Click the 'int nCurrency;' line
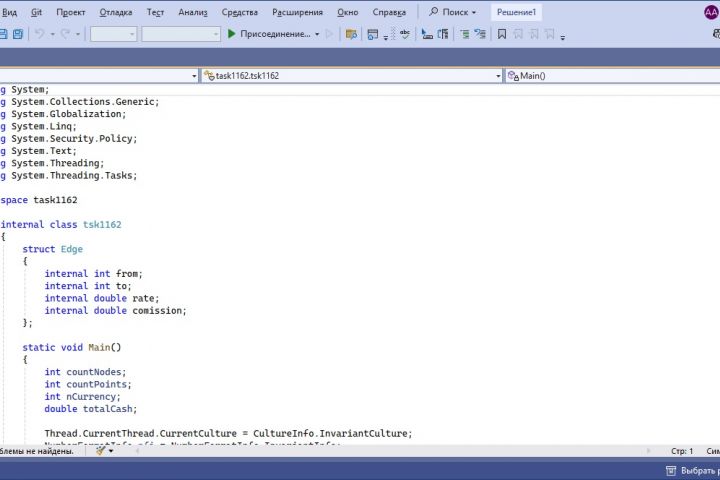Image resolution: width=720 pixels, height=480 pixels. tap(82, 396)
